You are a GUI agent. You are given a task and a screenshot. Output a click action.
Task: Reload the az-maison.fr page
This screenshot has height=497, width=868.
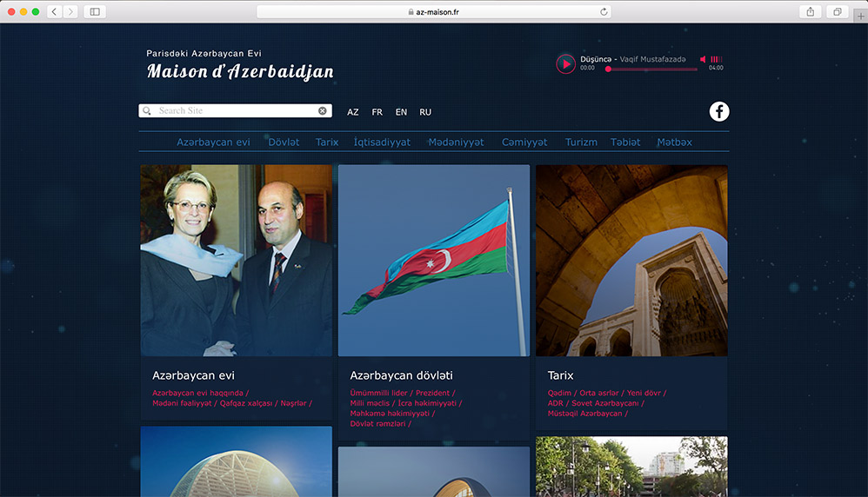604,11
